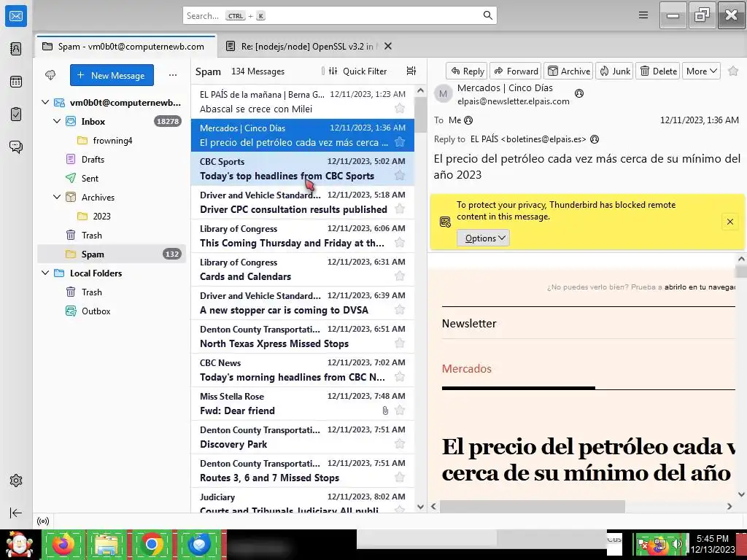Select the Sent folder
Image resolution: width=747 pixels, height=560 pixels.
tap(112, 178)
